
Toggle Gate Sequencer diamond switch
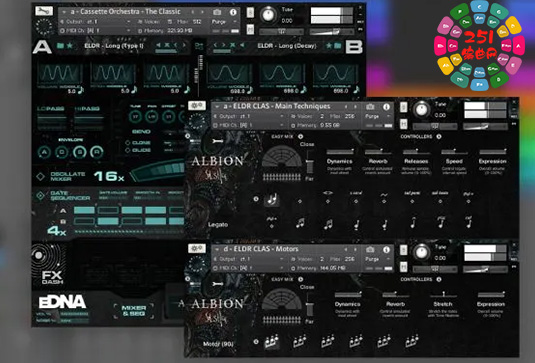(x=40, y=195)
